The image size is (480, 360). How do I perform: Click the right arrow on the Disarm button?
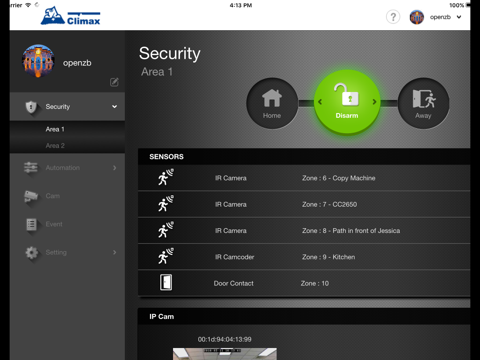[x=374, y=102]
